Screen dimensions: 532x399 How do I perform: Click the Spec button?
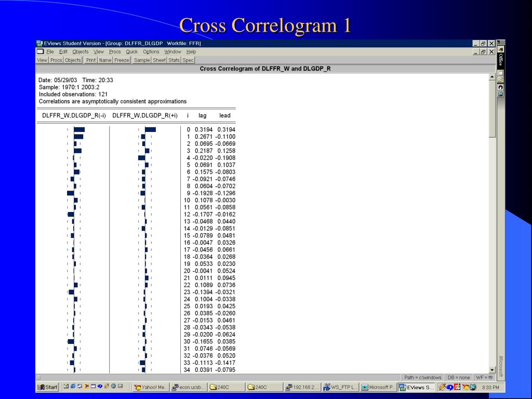[x=188, y=60]
